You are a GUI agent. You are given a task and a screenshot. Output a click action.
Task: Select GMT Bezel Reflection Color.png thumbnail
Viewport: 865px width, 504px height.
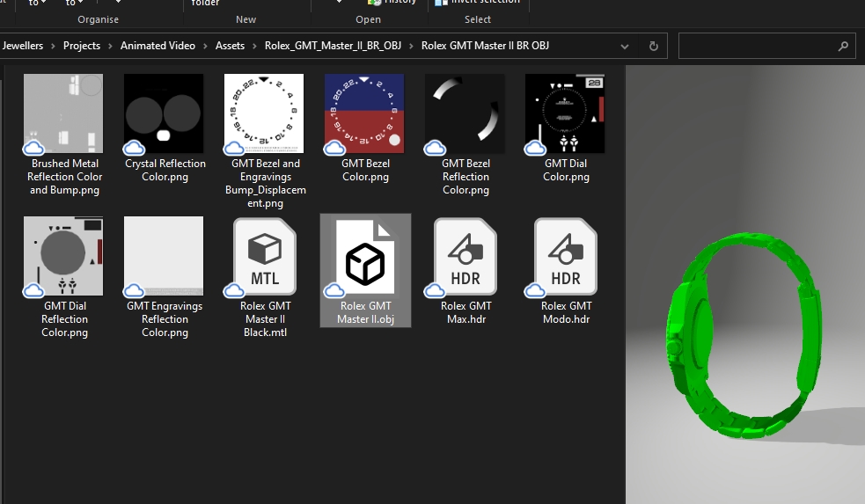[465, 113]
